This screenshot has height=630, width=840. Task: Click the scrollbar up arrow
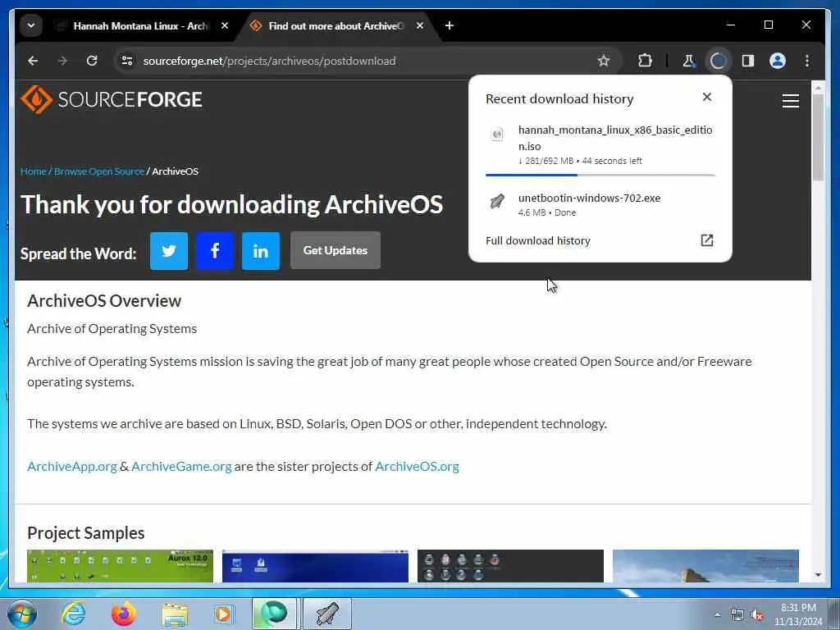(818, 87)
